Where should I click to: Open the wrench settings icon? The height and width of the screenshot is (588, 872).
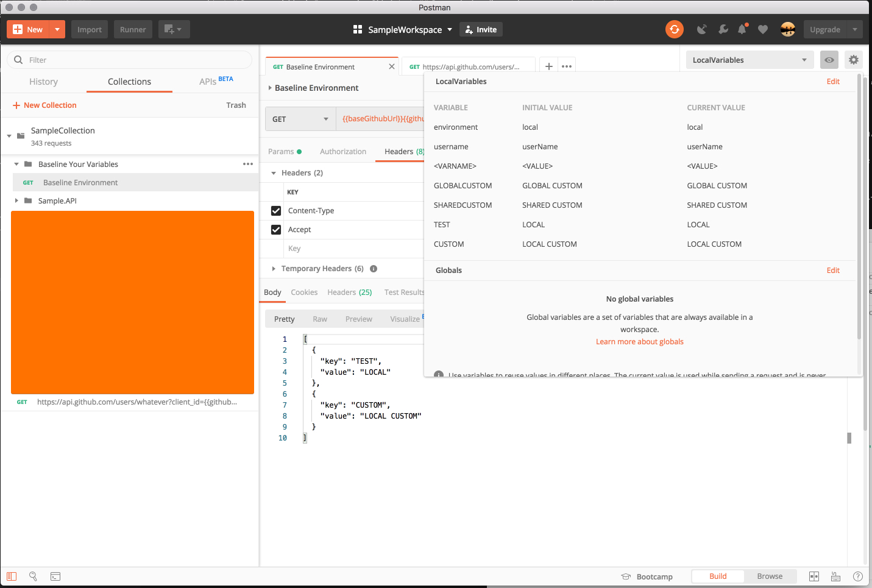[723, 29]
